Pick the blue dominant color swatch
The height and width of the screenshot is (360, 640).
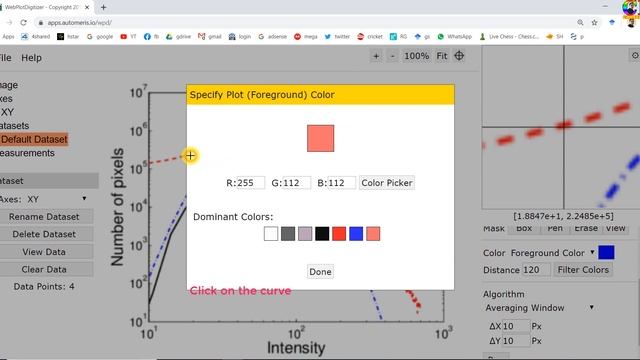point(356,234)
